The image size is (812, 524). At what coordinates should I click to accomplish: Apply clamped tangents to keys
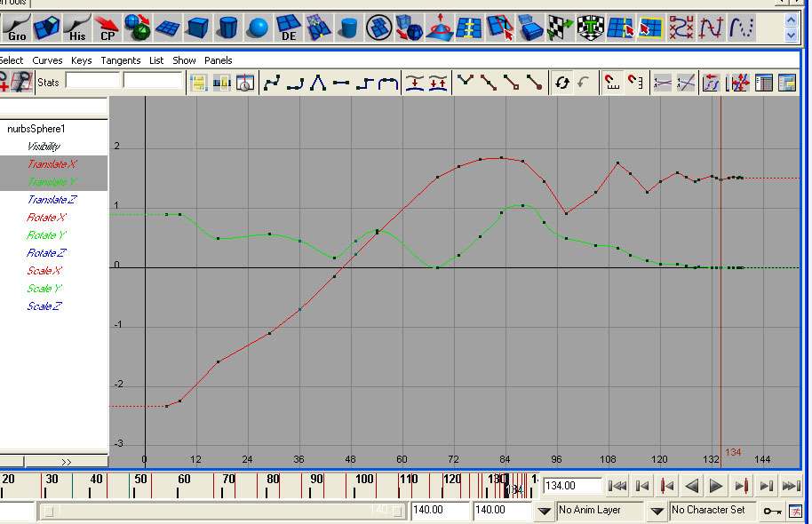pyautogui.click(x=295, y=83)
